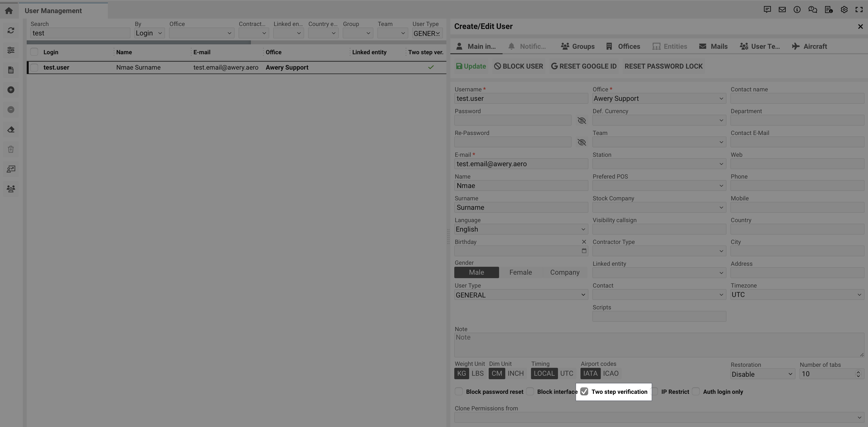Open the mail envelope icon in top bar
The width and height of the screenshot is (868, 427).
pos(782,10)
